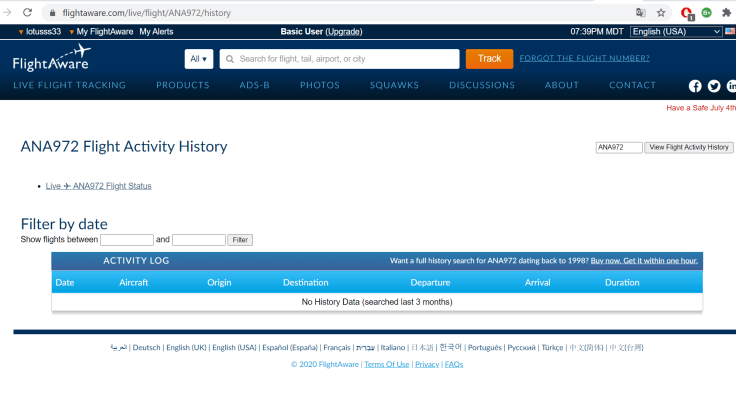
Task: Switch language to English (UK)
Action: click(186, 347)
